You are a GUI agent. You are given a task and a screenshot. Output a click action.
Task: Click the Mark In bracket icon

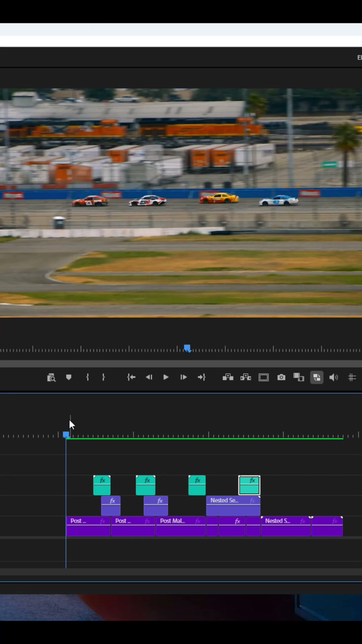click(x=87, y=377)
